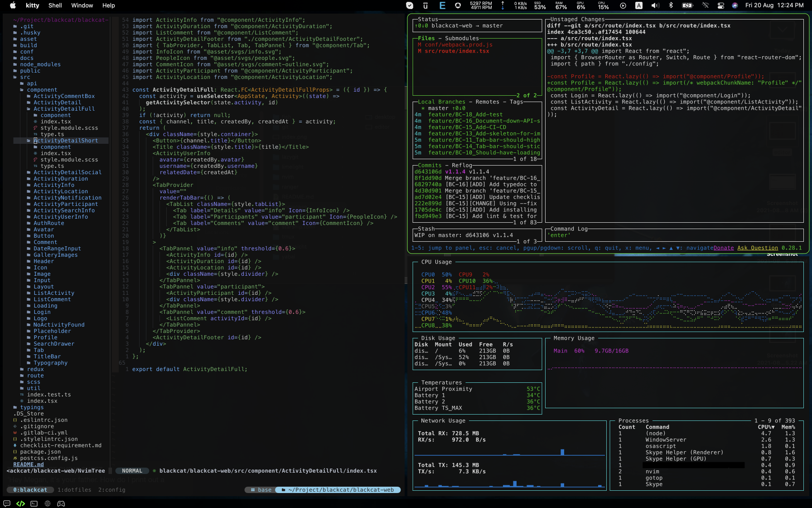
Task: Click the Ask Question link in lazygit
Action: (758, 248)
